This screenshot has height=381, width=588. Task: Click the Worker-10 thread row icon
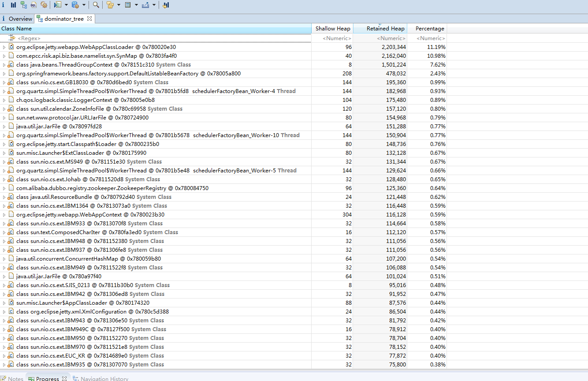[11, 135]
